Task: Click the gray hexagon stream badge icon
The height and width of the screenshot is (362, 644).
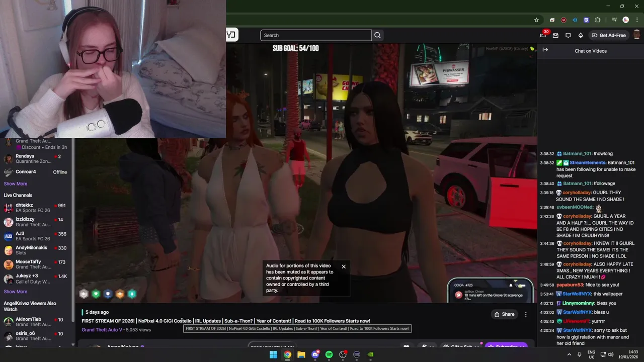Action: click(x=84, y=294)
